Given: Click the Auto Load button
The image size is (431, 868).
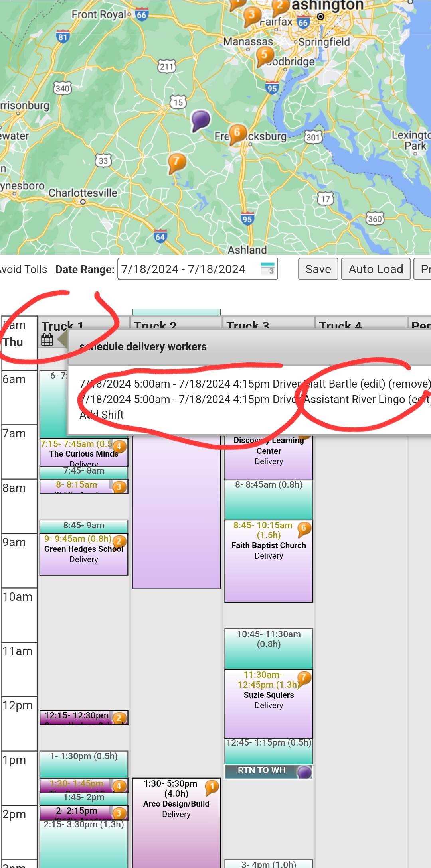Looking at the screenshot, I should point(376,269).
